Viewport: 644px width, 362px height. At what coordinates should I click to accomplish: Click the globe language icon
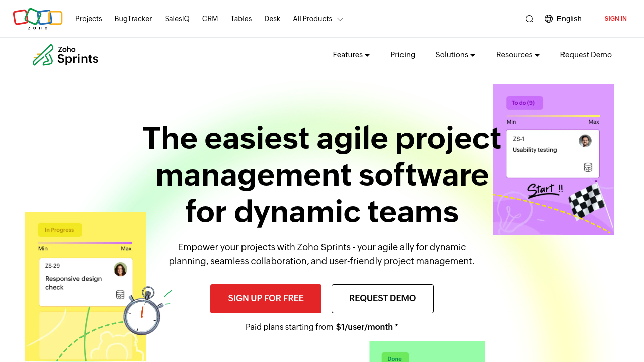point(549,19)
